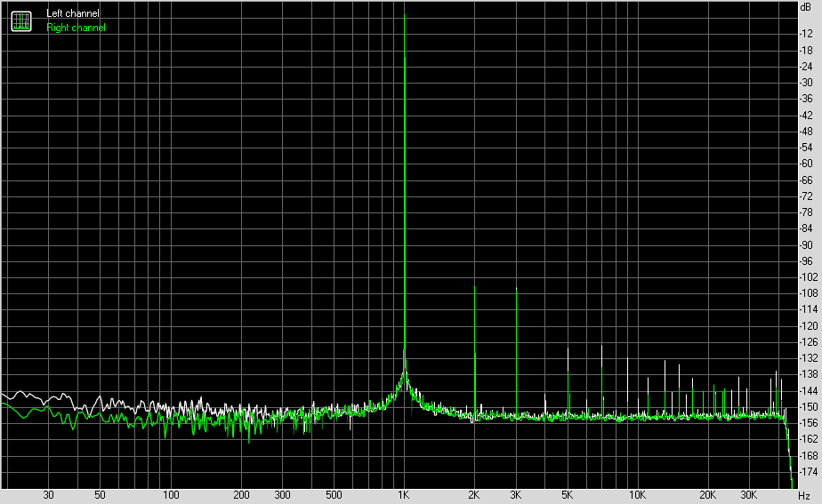
Task: Select the Right channel legend label
Action: [x=76, y=28]
